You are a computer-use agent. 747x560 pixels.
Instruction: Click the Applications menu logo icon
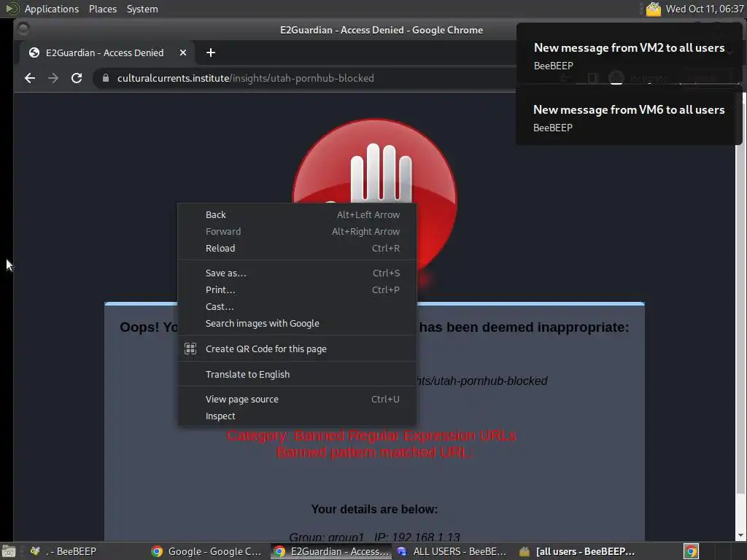(12, 9)
